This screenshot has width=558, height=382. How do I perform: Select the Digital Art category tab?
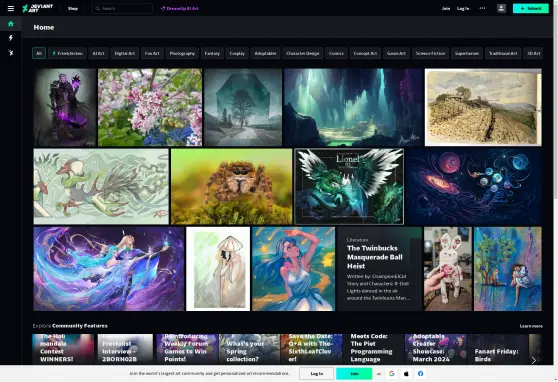[x=125, y=53]
